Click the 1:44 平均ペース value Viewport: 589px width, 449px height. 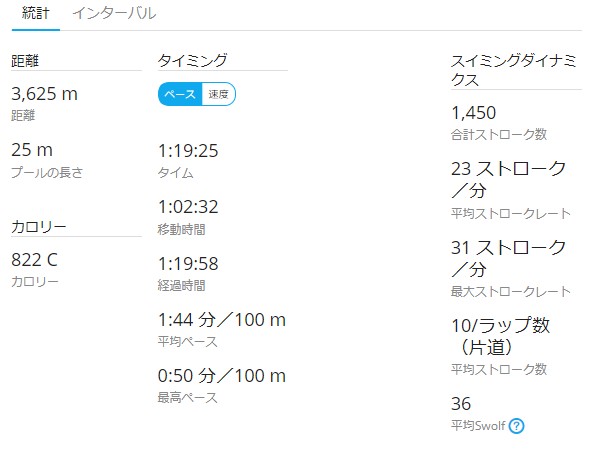pos(222,320)
